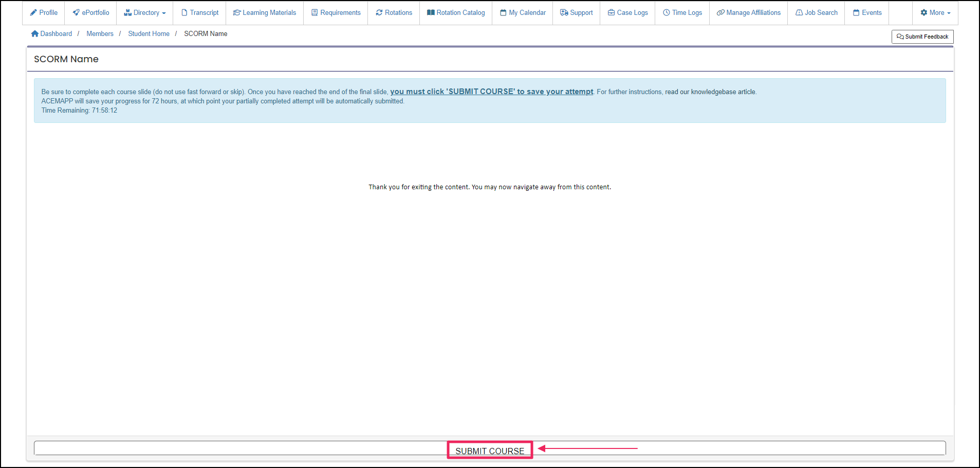Open Student Home from the breadcrumb

pos(149,33)
